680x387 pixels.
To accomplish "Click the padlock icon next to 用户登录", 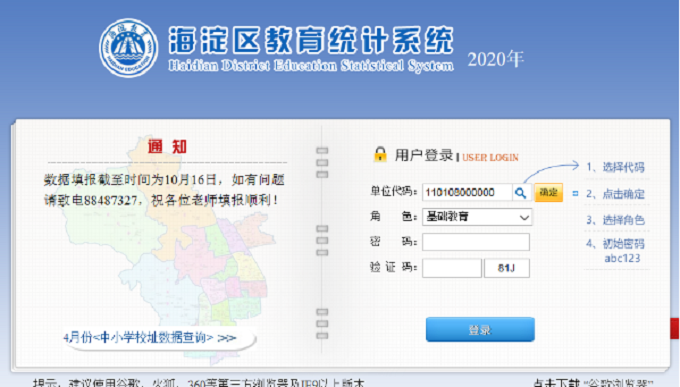I will pos(380,154).
